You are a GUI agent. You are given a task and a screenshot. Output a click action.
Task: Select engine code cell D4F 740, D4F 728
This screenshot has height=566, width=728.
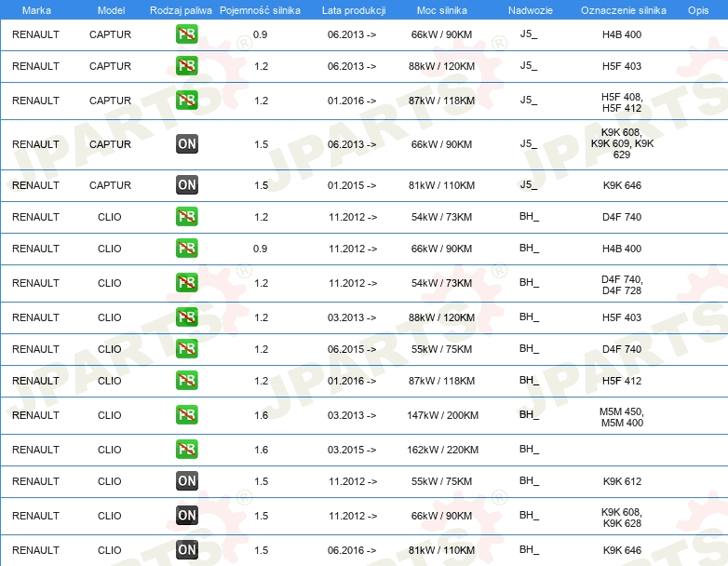pyautogui.click(x=622, y=285)
